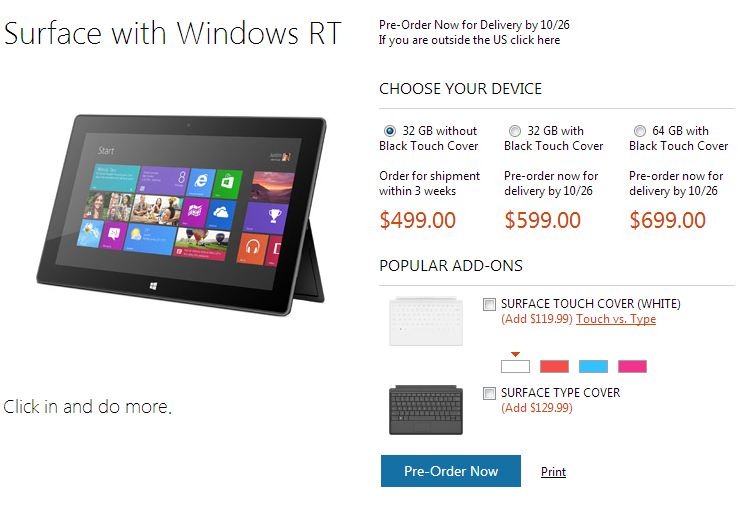Image resolution: width=750 pixels, height=516 pixels.
Task: Click the Pre-Order Now button
Action: coord(451,471)
